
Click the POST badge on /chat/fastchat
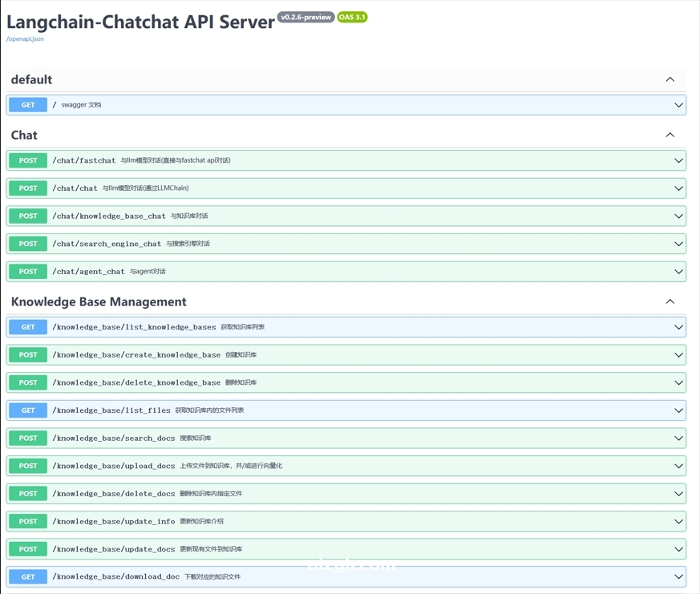(x=26, y=160)
